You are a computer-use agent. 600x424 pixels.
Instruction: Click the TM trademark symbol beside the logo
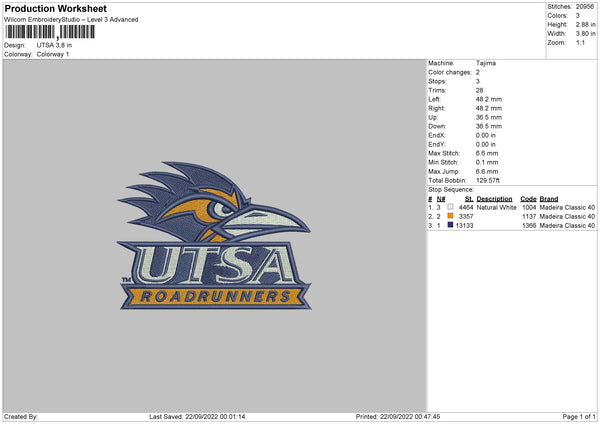tap(125, 280)
